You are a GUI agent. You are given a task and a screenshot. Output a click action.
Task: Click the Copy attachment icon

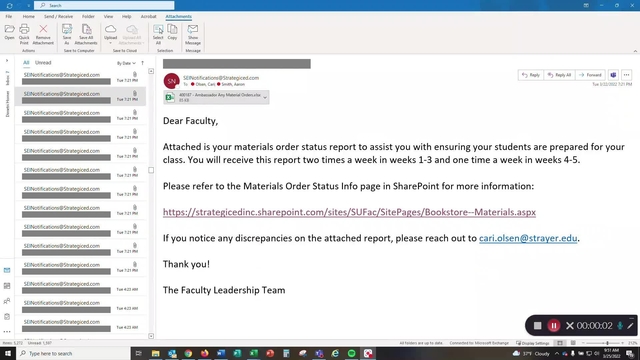172,29
